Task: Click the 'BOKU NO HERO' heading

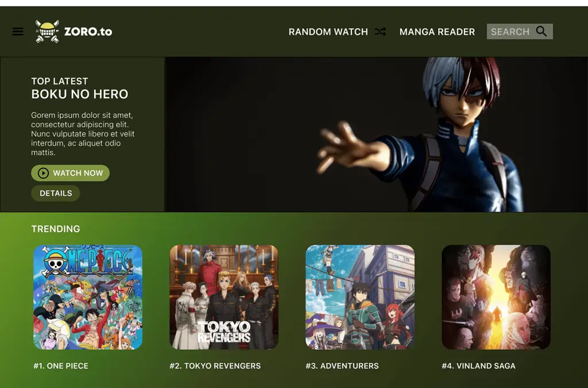Action: tap(79, 94)
